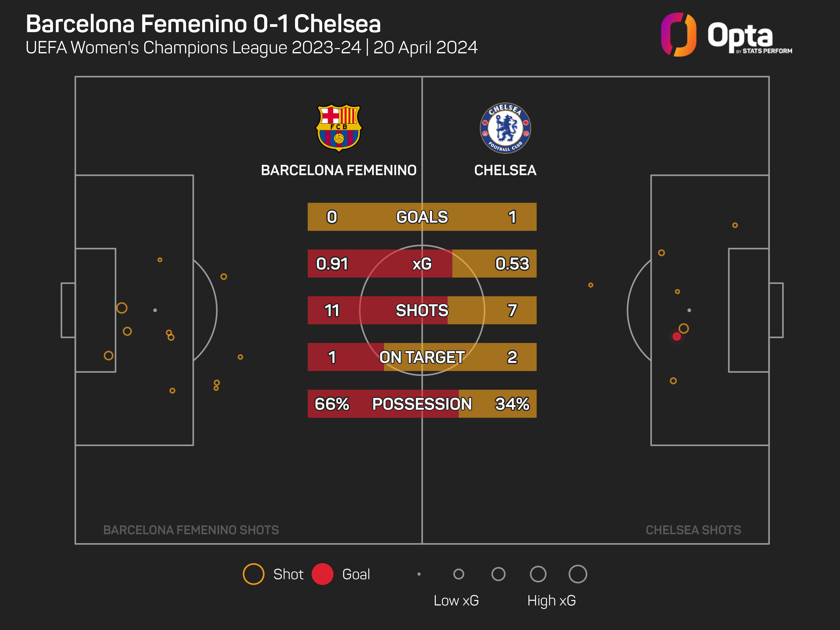Viewport: 840px width, 630px height.
Task: Click the POSSESSION stat label
Action: (422, 404)
